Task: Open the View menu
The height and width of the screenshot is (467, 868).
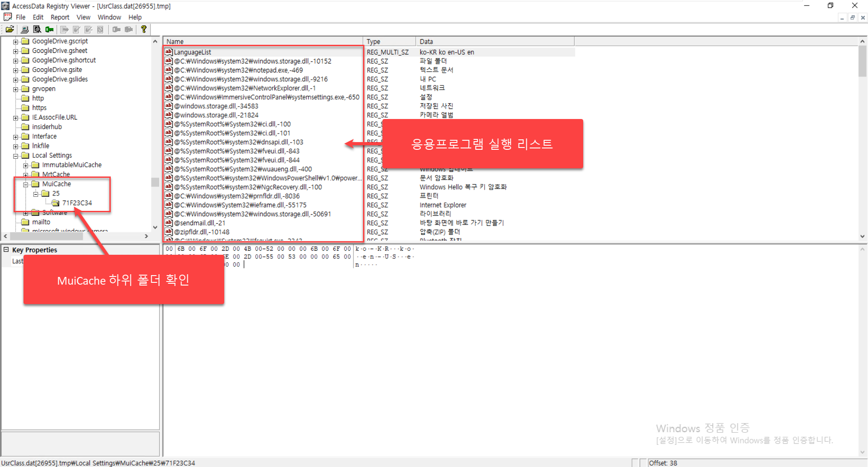Action: [x=83, y=17]
